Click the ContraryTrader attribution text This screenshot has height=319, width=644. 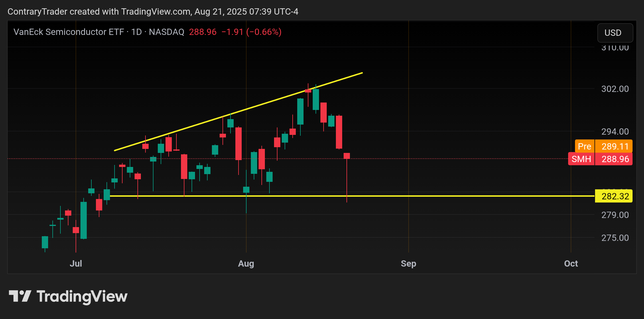pyautogui.click(x=153, y=11)
